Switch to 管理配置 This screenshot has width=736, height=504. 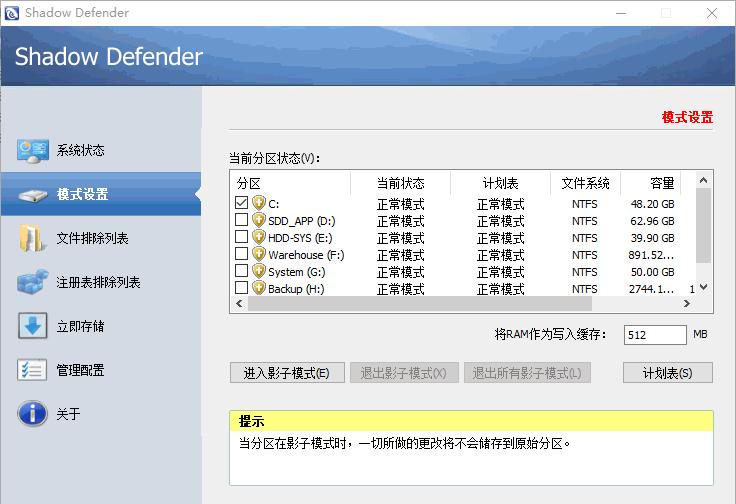[101, 370]
